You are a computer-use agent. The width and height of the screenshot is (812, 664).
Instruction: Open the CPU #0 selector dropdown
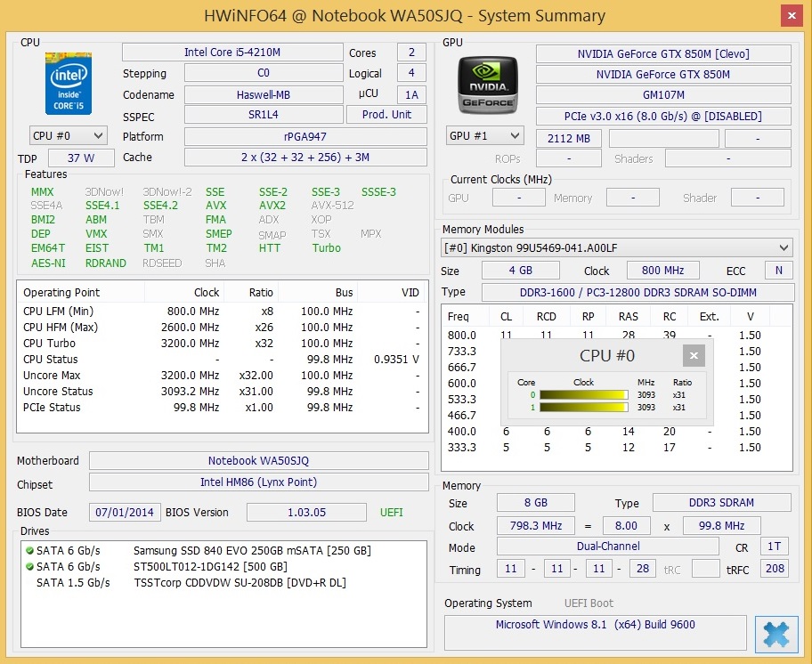point(69,136)
